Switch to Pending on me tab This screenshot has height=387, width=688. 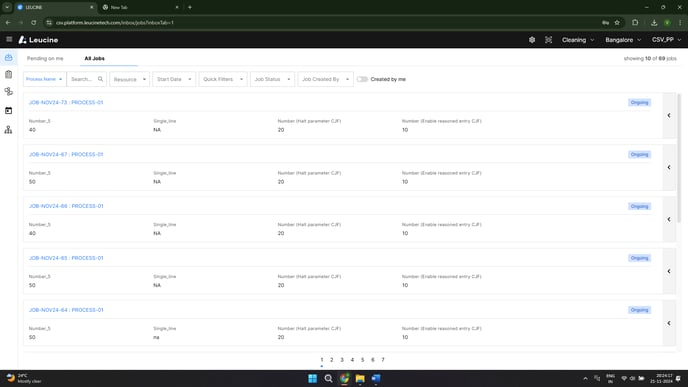(45, 58)
